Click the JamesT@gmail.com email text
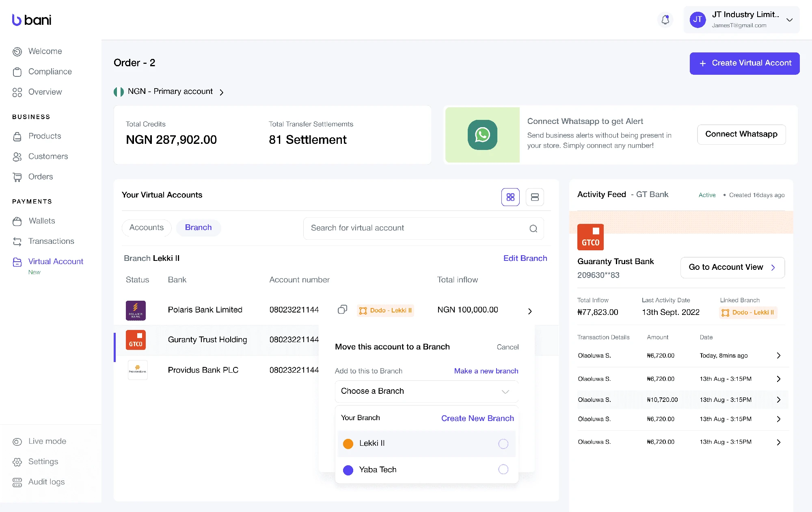Image resolution: width=812 pixels, height=512 pixels. tap(739, 26)
